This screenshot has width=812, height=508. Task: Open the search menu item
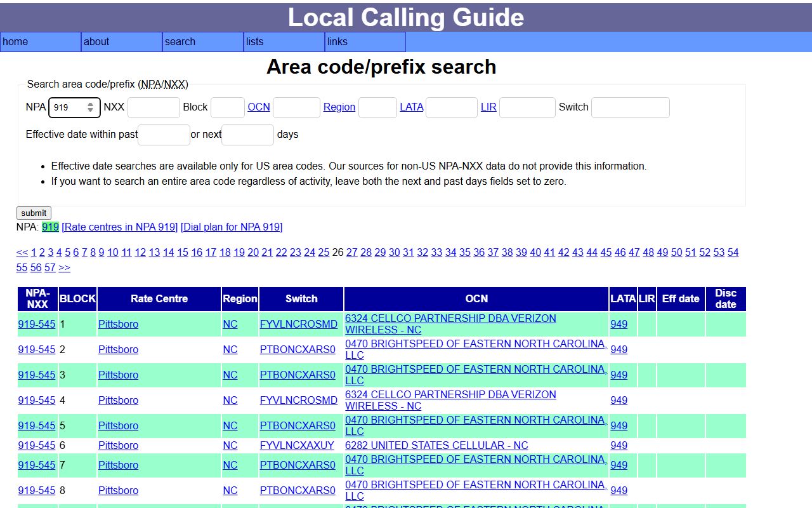(203, 42)
